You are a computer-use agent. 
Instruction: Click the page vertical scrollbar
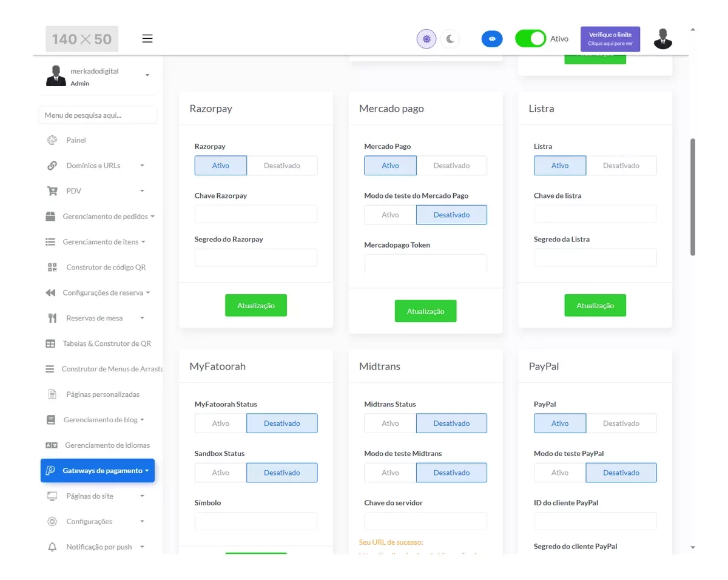[x=693, y=197]
